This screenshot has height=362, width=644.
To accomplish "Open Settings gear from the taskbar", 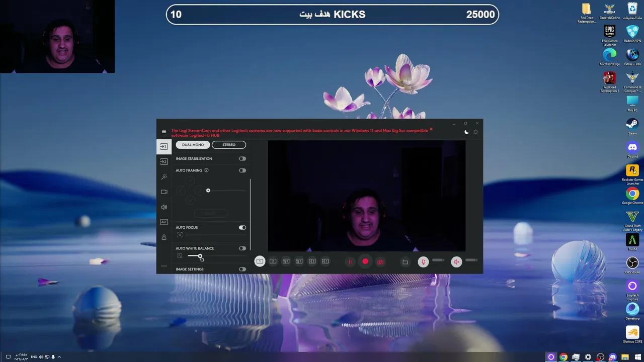I will click(588, 357).
